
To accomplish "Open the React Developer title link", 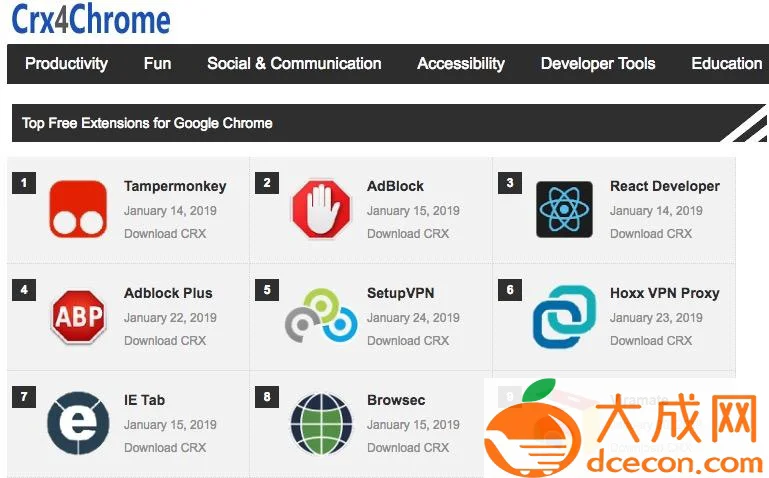I will coord(665,186).
